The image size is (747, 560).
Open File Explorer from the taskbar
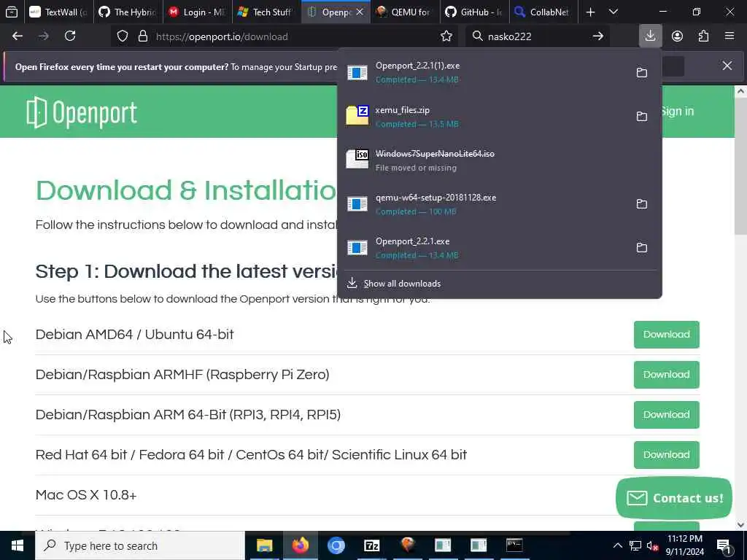(264, 545)
